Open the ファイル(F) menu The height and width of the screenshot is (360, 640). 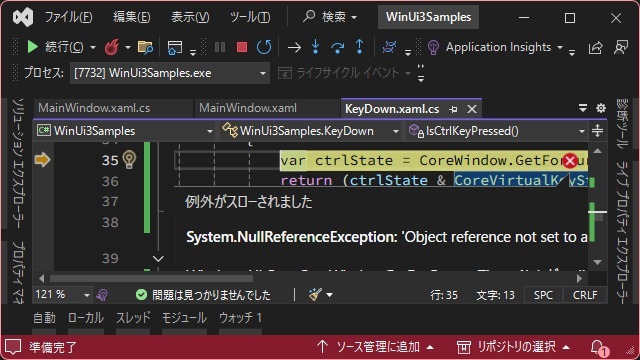coord(68,17)
